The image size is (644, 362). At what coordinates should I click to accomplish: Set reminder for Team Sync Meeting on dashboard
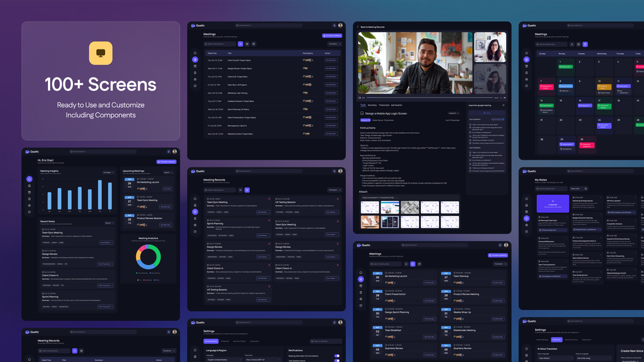point(165,207)
